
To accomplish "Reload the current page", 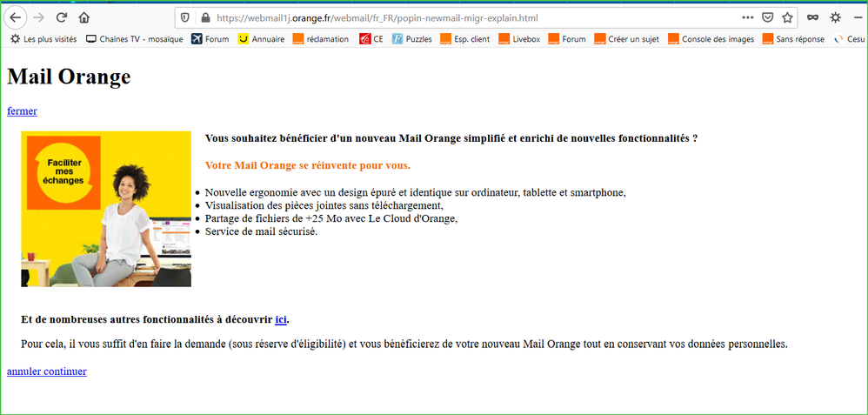I will (x=62, y=17).
